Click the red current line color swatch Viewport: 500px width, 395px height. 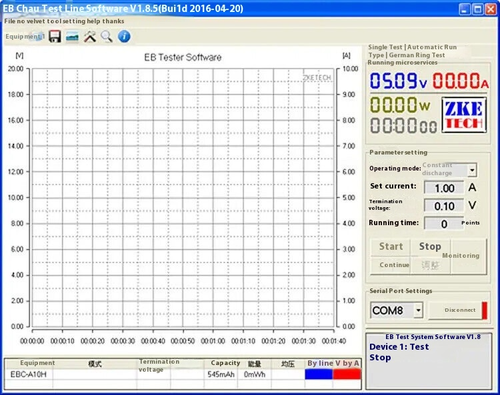(347, 374)
